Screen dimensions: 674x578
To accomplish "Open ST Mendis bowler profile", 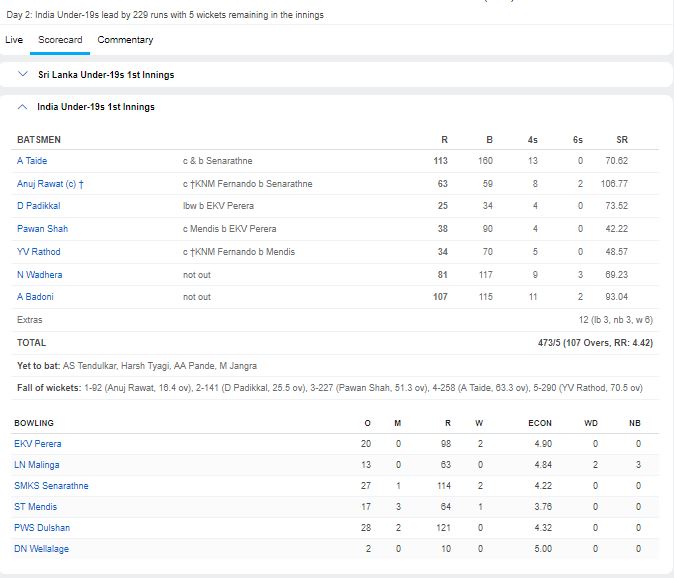I will pyautogui.click(x=35, y=507).
